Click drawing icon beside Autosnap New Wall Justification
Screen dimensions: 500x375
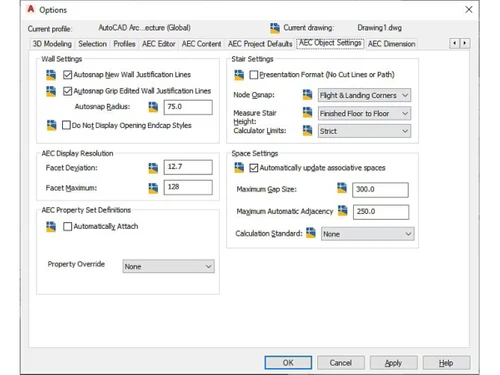[x=51, y=75]
